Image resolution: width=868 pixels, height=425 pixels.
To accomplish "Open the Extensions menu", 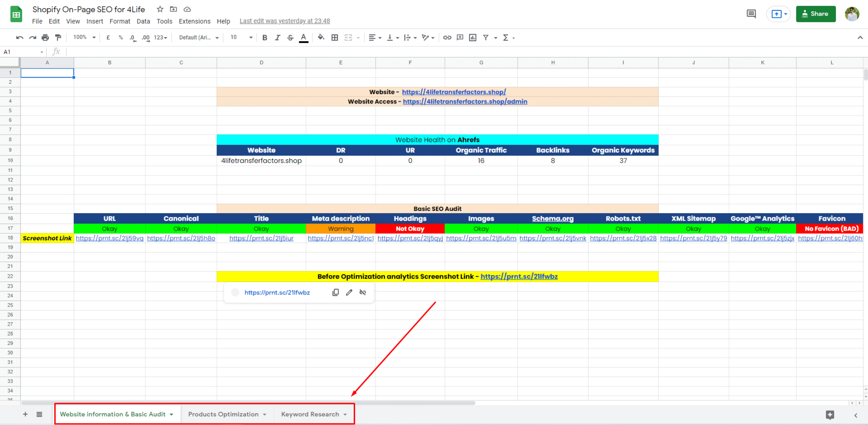I will click(194, 21).
